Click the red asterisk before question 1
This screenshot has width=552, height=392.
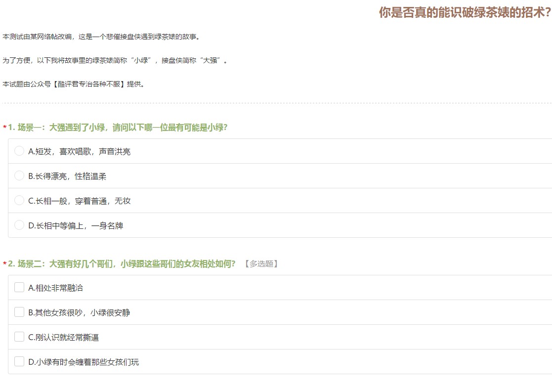4,127
